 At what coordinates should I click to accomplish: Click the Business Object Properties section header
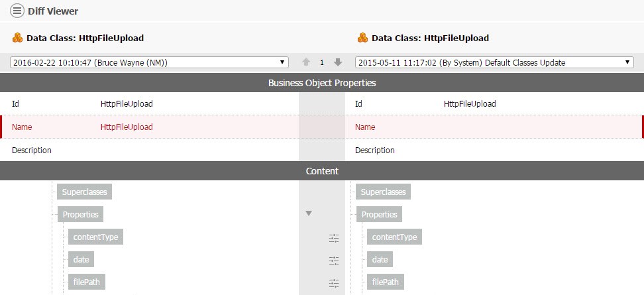tap(322, 83)
